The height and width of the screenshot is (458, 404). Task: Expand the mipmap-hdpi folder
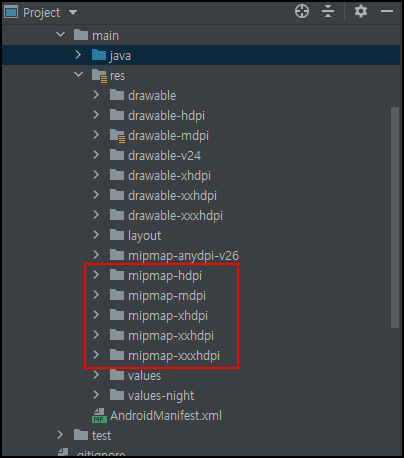pos(96,275)
